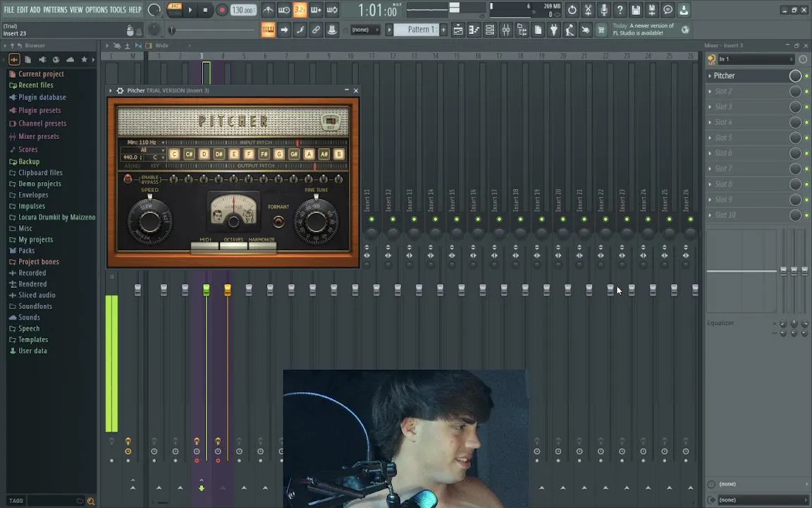Open the playlist view icon
The height and width of the screenshot is (508, 812).
pos(458,30)
